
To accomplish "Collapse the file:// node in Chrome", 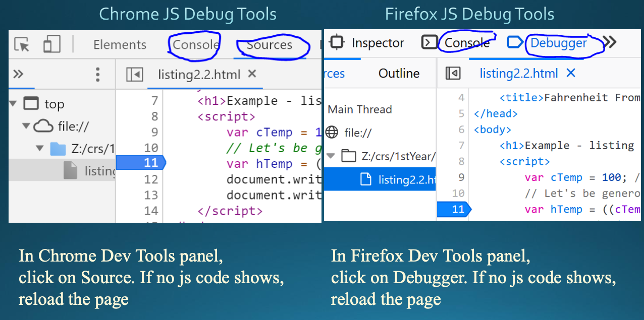I will click(x=26, y=126).
